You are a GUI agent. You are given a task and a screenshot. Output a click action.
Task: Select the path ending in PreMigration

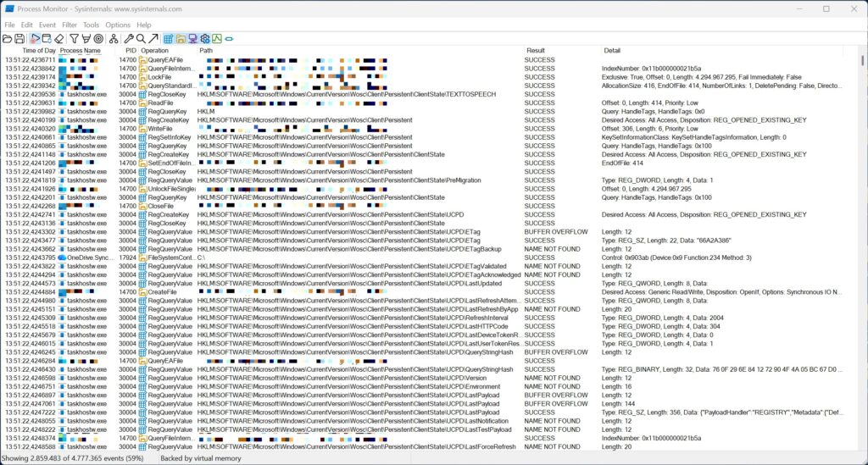point(339,180)
